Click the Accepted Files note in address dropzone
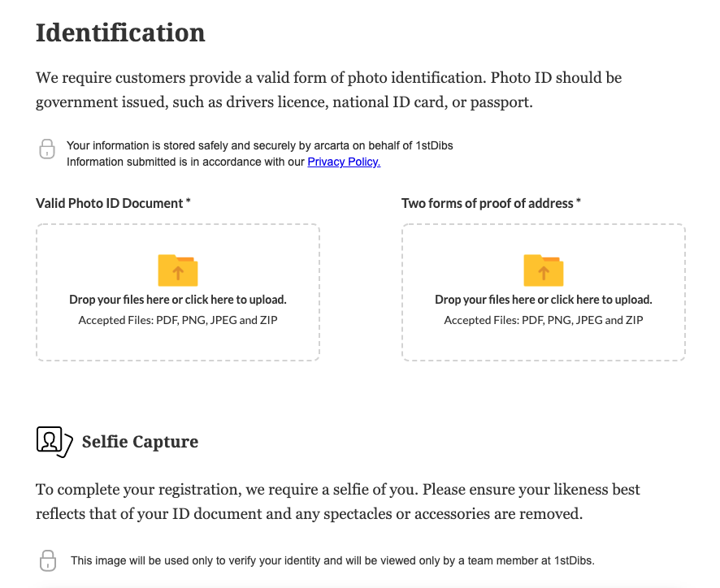 tap(543, 320)
